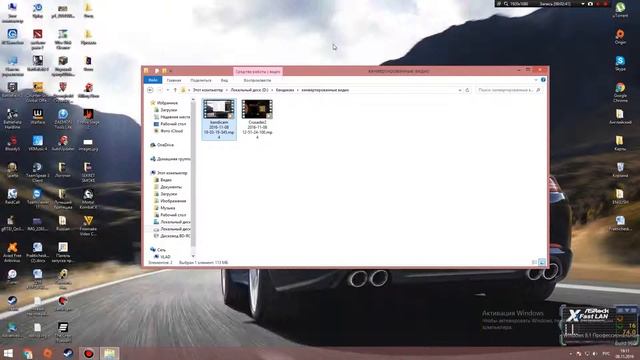Open File Explorer taskbar button
The image size is (640, 360).
point(109,353)
